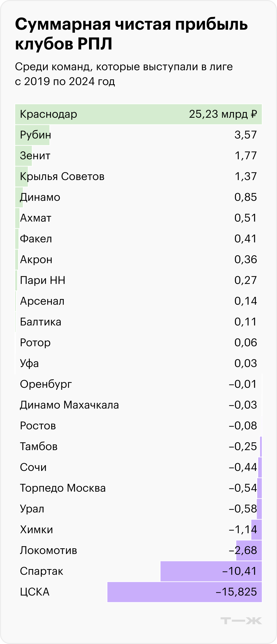Click the Химки value −1,14

[243, 529]
